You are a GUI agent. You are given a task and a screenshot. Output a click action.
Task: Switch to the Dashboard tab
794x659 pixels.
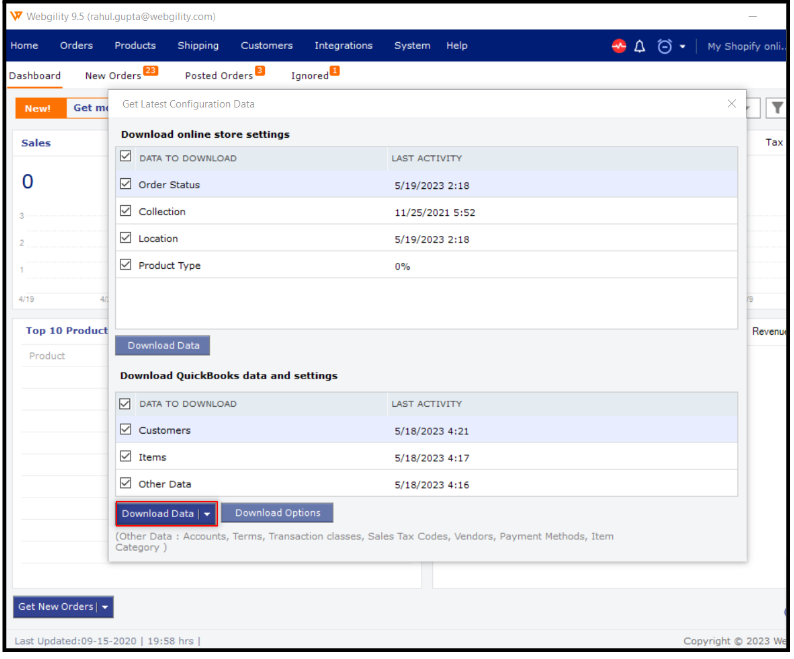(35, 76)
